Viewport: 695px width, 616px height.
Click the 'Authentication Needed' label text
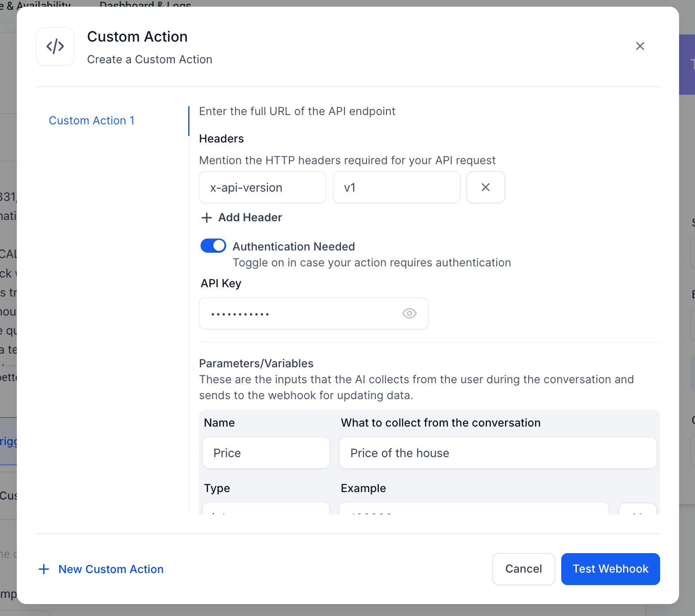tap(294, 246)
